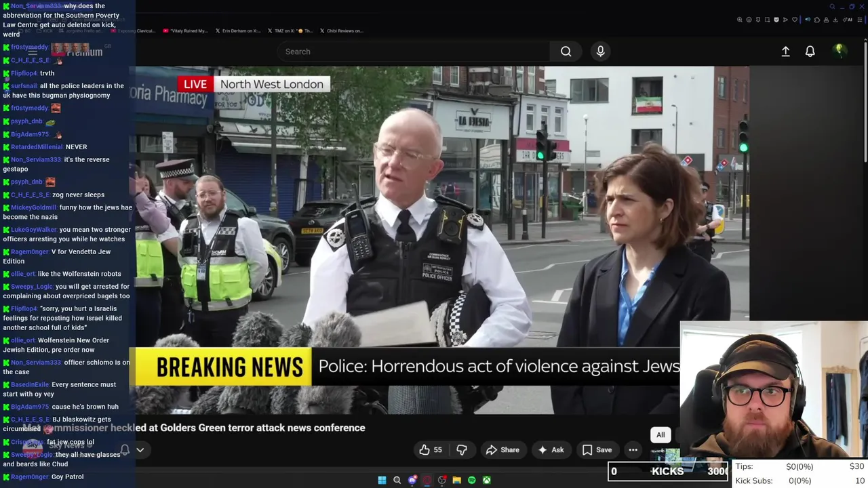The height and width of the screenshot is (488, 868).
Task: Click the browser toolbar zoom magnifier icon
Action: pos(740,20)
